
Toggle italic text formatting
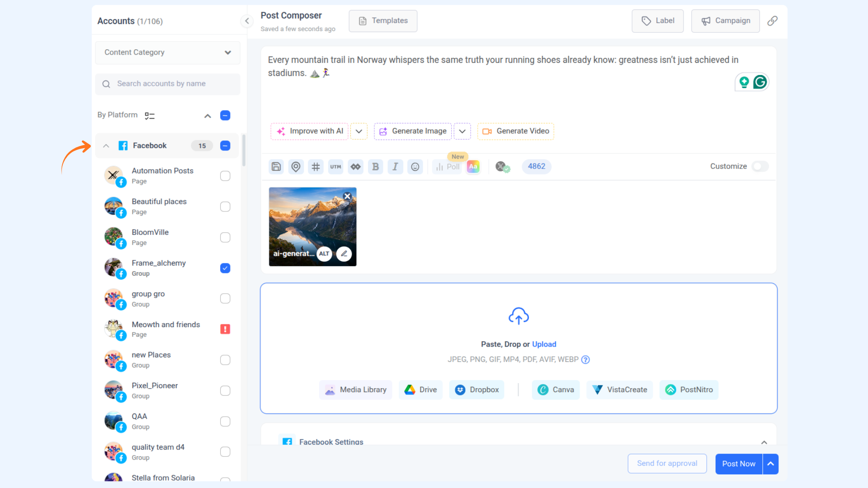395,167
